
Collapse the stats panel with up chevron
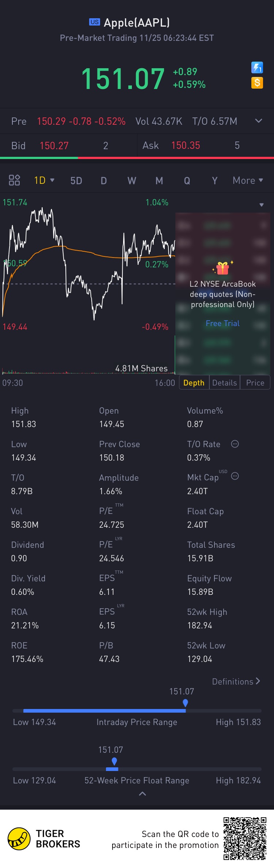(142, 794)
